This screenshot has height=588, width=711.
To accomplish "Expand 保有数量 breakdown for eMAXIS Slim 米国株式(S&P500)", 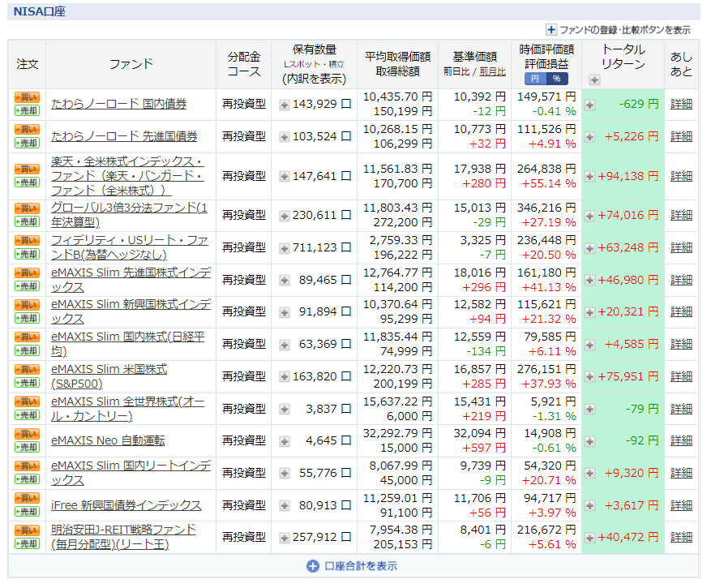I will click(x=285, y=377).
